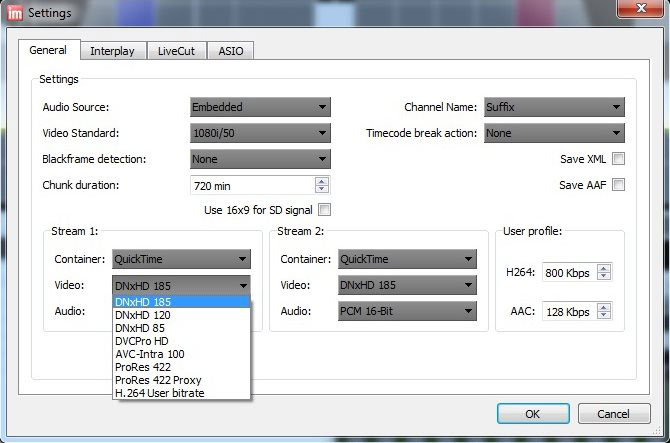This screenshot has width=670, height=443.
Task: Open Stream 2 Audio PCM 16-Bit dropdown
Action: 407,311
